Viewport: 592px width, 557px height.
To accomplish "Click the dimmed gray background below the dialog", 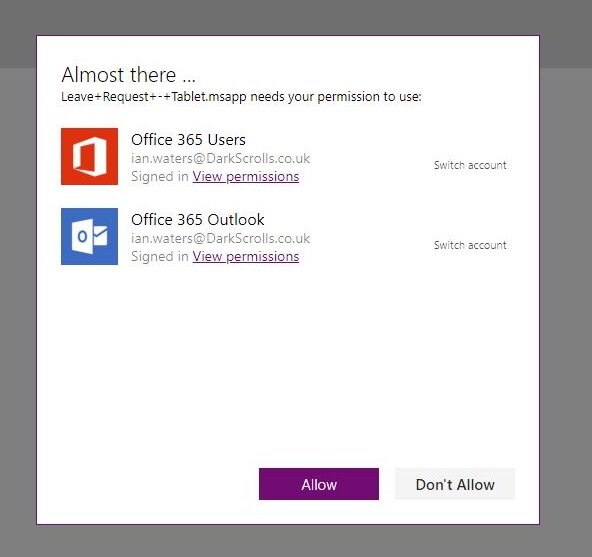I will pos(296,541).
